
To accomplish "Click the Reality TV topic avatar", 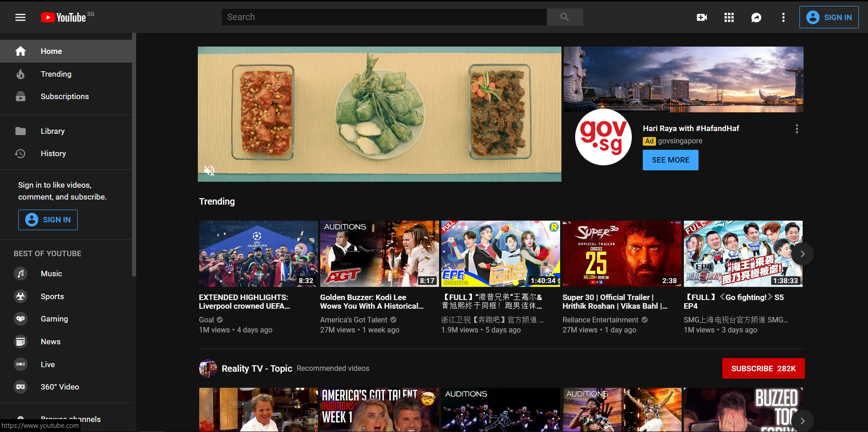I will tap(208, 368).
